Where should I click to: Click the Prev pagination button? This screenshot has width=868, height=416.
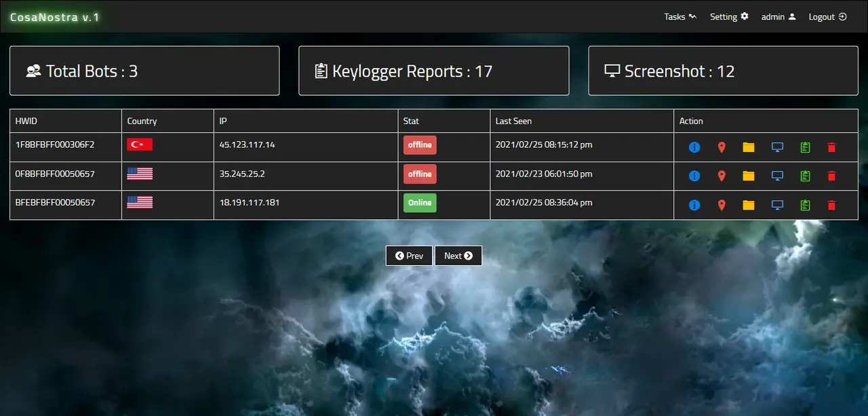click(409, 256)
